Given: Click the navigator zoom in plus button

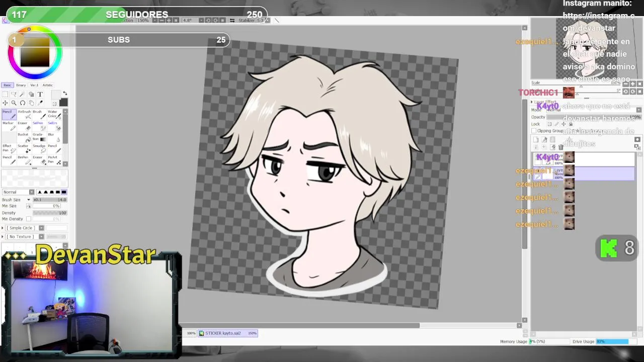Looking at the screenshot, I should click(632, 84).
